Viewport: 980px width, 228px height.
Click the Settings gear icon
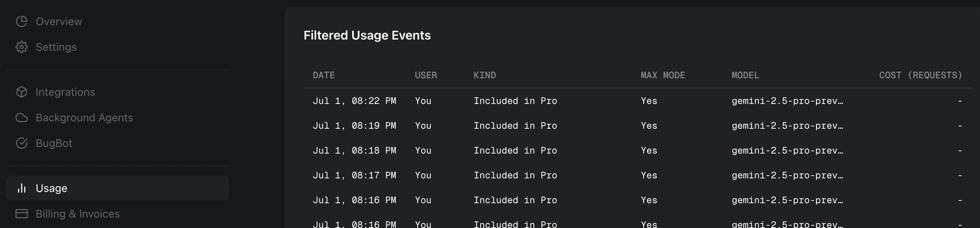[x=22, y=47]
